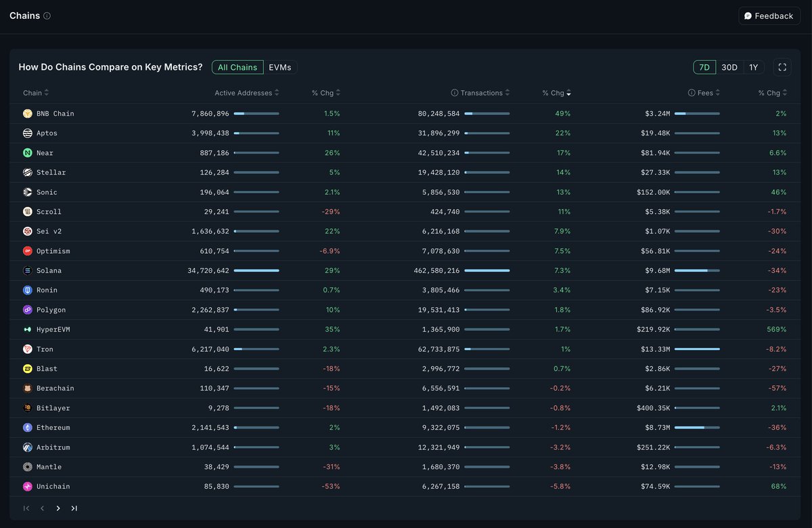Click the Unichain logo icon
This screenshot has width=812, height=528.
click(x=28, y=487)
